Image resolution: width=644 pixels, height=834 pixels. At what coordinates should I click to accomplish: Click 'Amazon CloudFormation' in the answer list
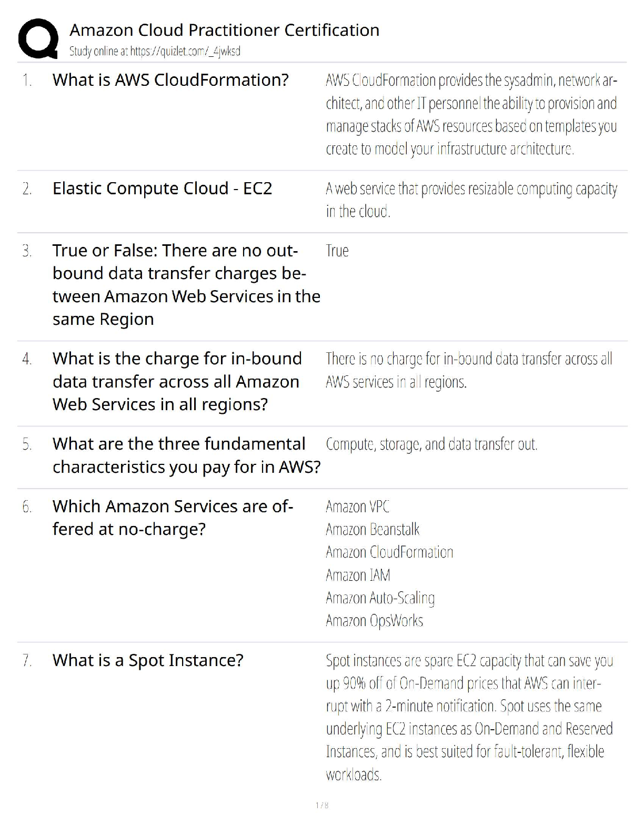[x=389, y=552]
